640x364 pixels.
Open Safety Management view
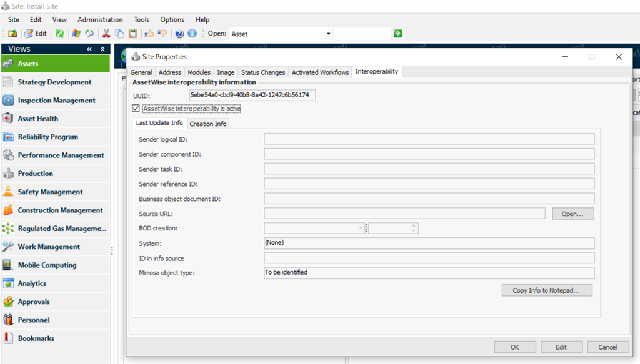(56, 192)
